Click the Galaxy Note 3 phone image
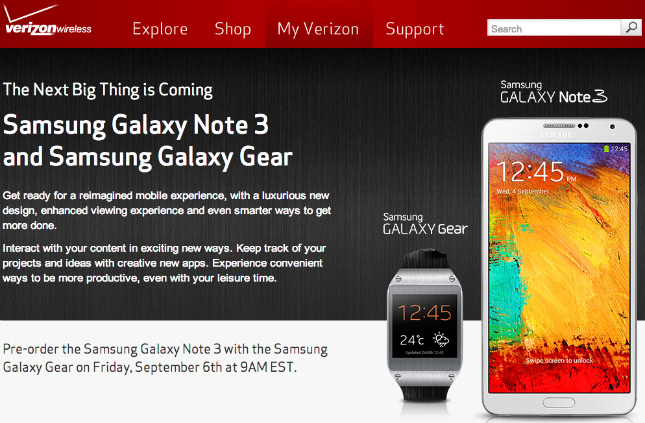This screenshot has width=645, height=423. [x=559, y=267]
